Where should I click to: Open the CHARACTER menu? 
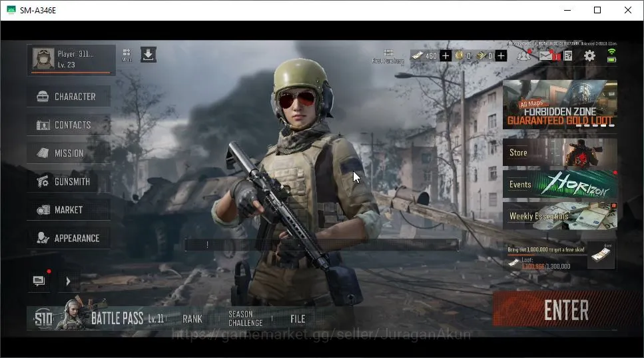point(69,97)
